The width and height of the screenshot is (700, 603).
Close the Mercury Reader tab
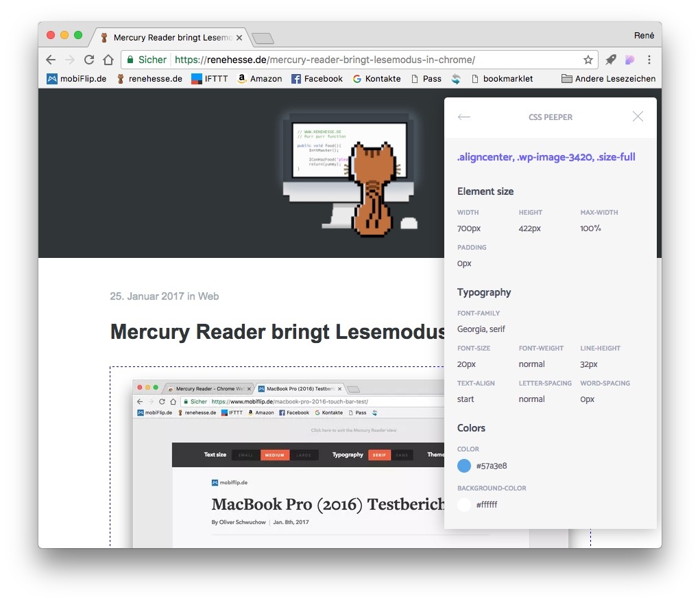239,38
